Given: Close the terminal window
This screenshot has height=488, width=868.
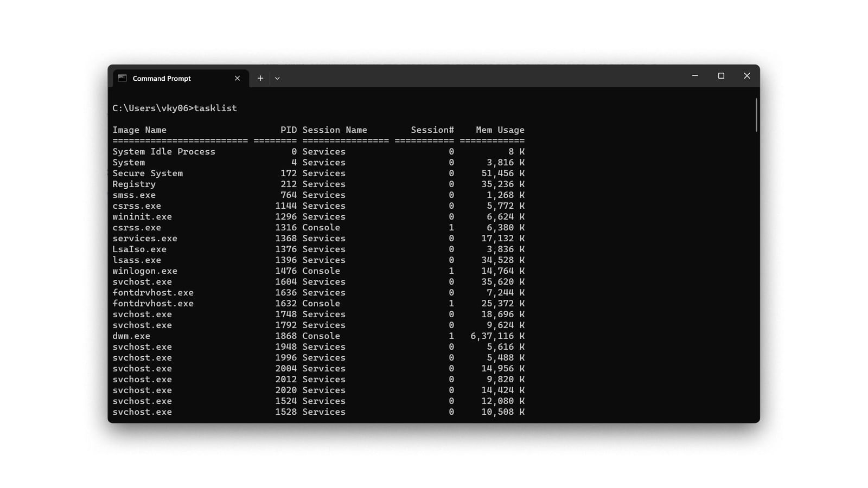Looking at the screenshot, I should (747, 76).
